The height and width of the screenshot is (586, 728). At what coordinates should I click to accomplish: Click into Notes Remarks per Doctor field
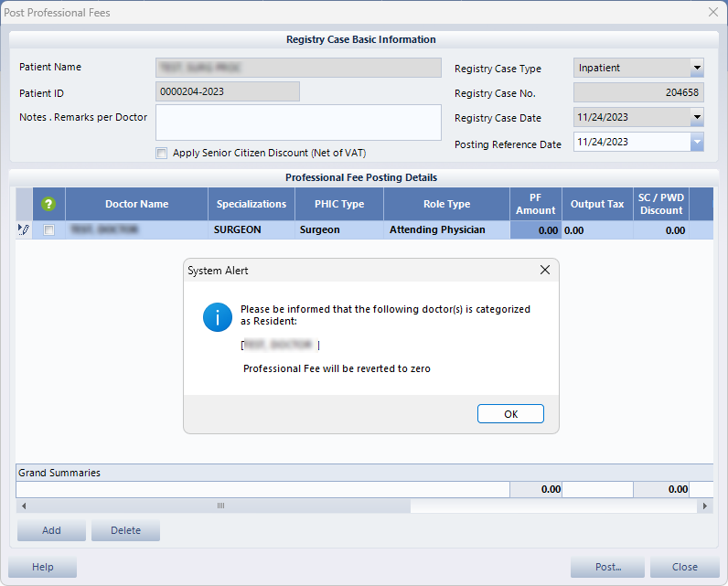[298, 123]
